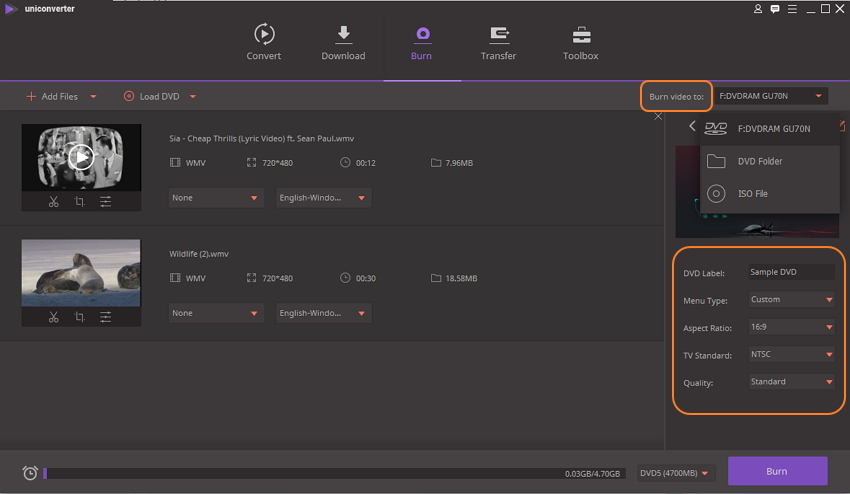
Task: Open the Convert tab
Action: pyautogui.click(x=263, y=42)
